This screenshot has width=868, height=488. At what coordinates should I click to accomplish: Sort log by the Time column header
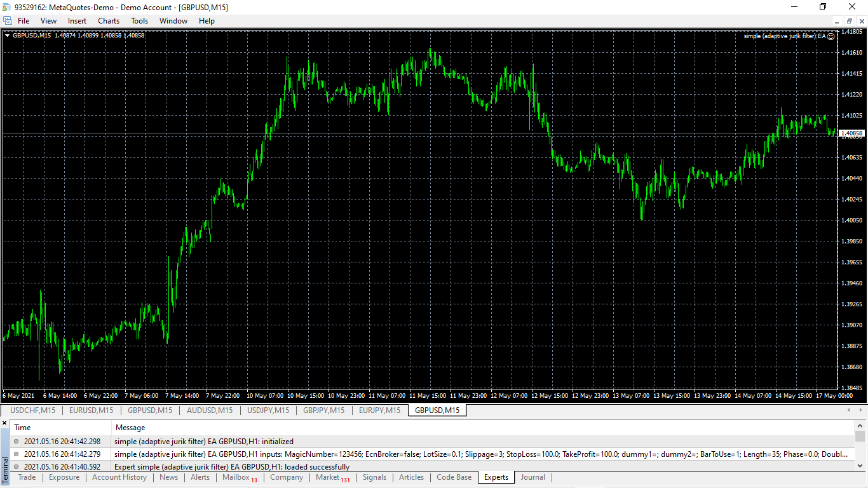click(x=61, y=428)
